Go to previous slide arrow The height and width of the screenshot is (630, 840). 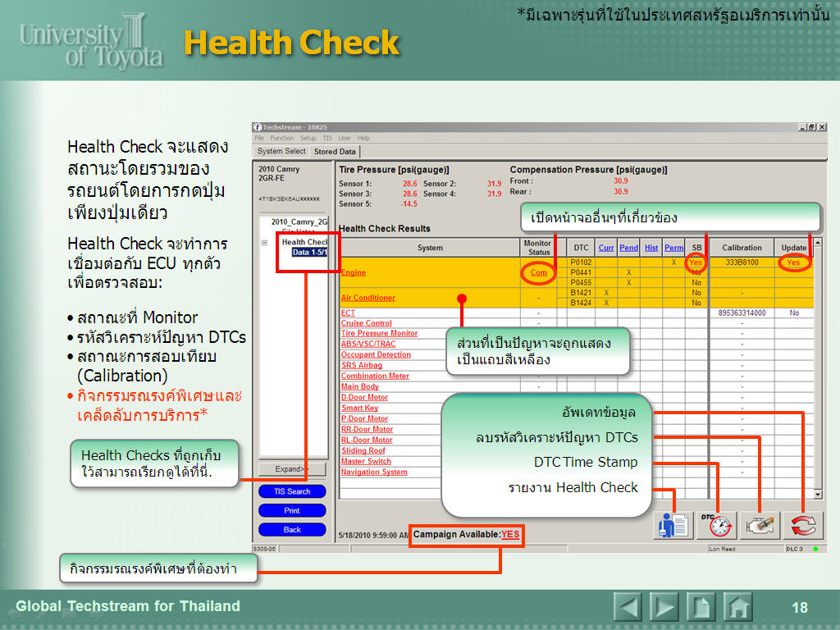click(x=628, y=607)
